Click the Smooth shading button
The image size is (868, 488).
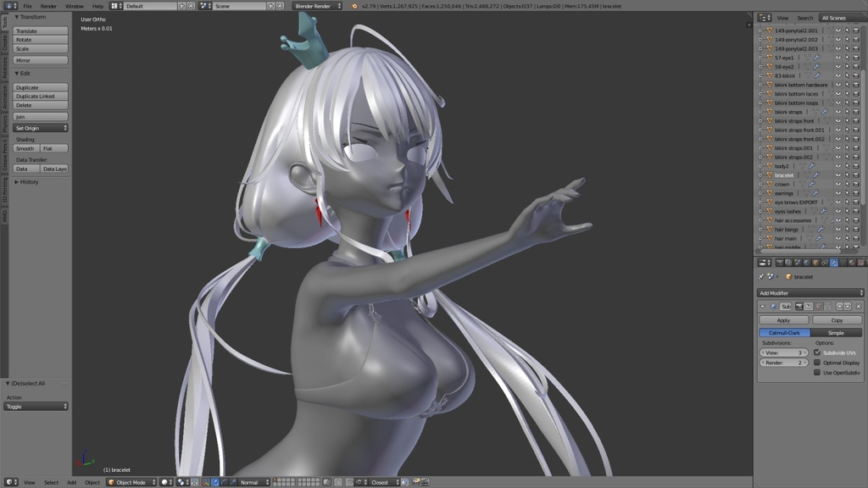tap(25, 148)
